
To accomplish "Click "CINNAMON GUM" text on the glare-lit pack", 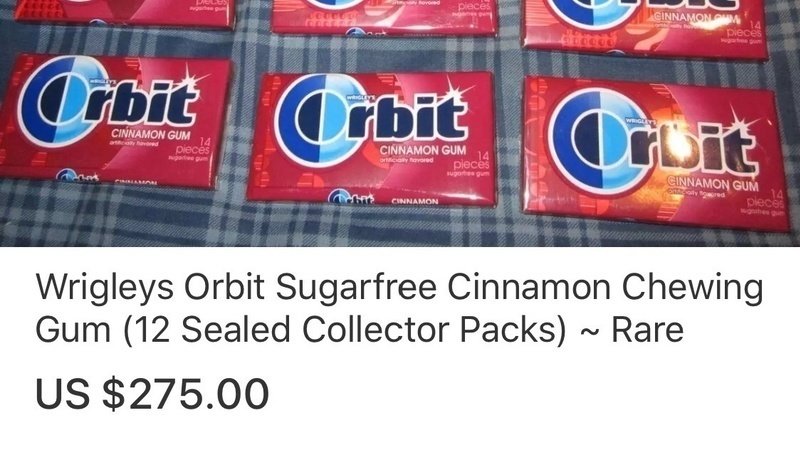I will tap(713, 184).
